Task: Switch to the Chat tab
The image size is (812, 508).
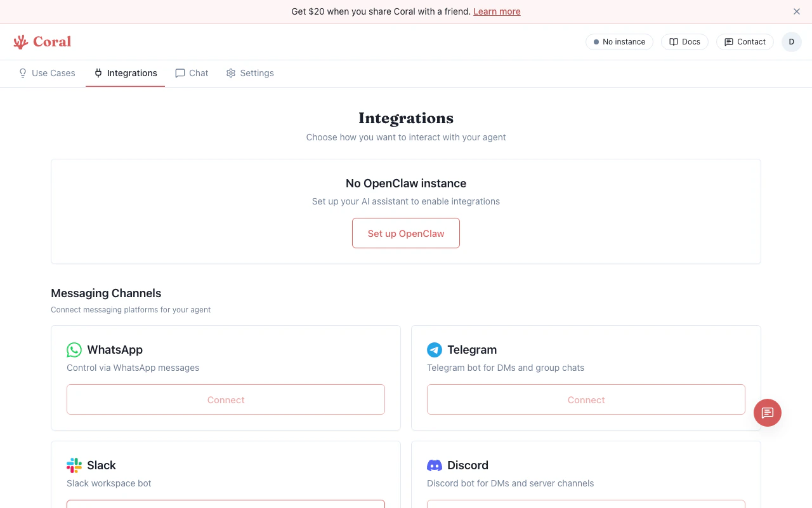Action: click(192, 73)
